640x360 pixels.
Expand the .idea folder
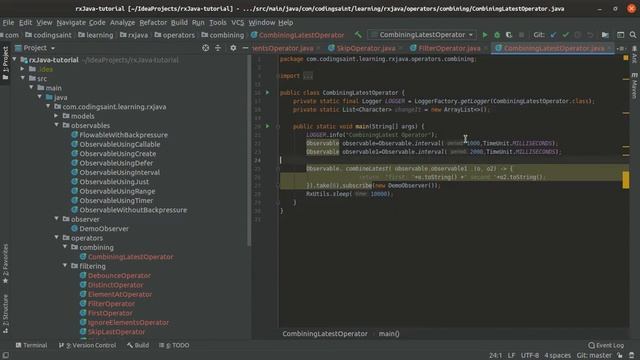(x=23, y=69)
